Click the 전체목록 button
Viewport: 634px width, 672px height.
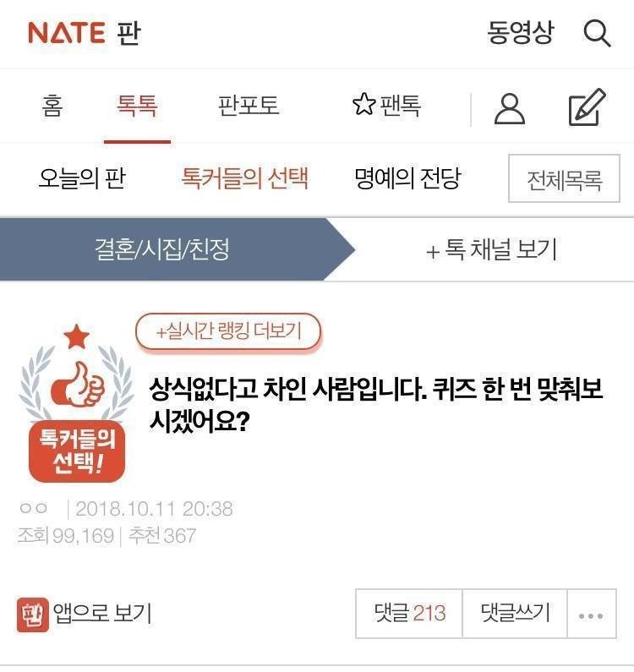click(564, 178)
